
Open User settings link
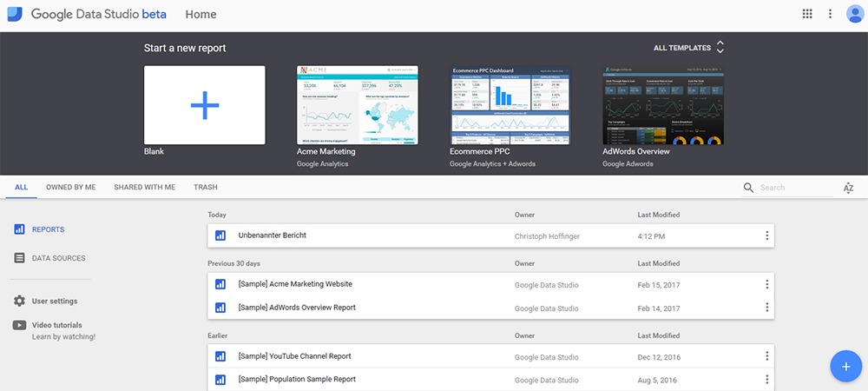click(54, 302)
